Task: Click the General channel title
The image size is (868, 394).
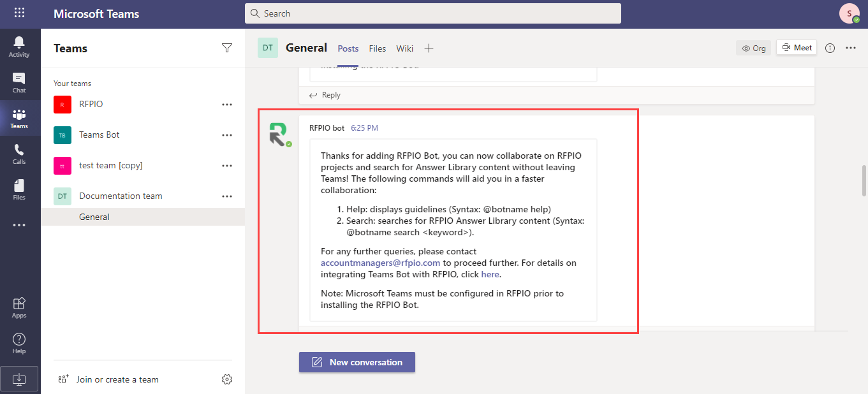Action: coord(306,48)
